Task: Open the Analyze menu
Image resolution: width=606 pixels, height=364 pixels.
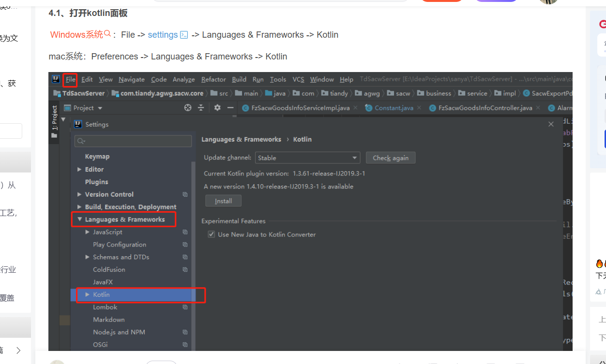Action: [184, 79]
